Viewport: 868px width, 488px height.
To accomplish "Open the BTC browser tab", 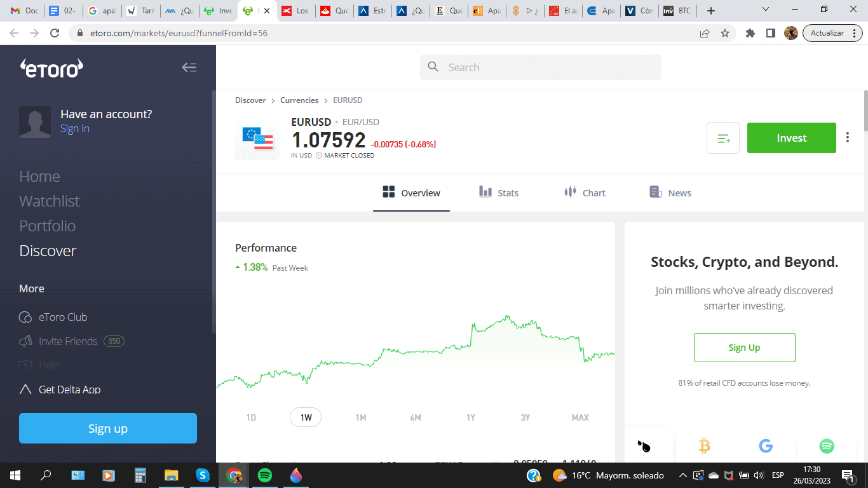I will coord(677,11).
